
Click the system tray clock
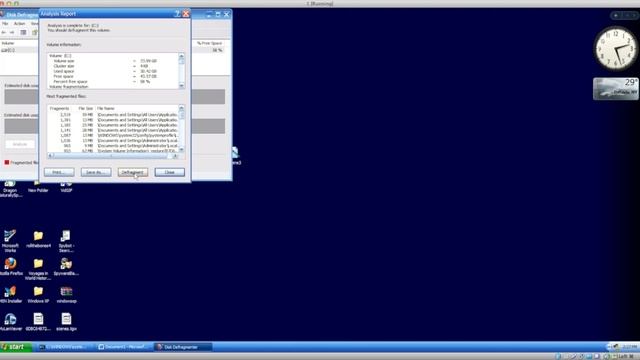coord(630,347)
